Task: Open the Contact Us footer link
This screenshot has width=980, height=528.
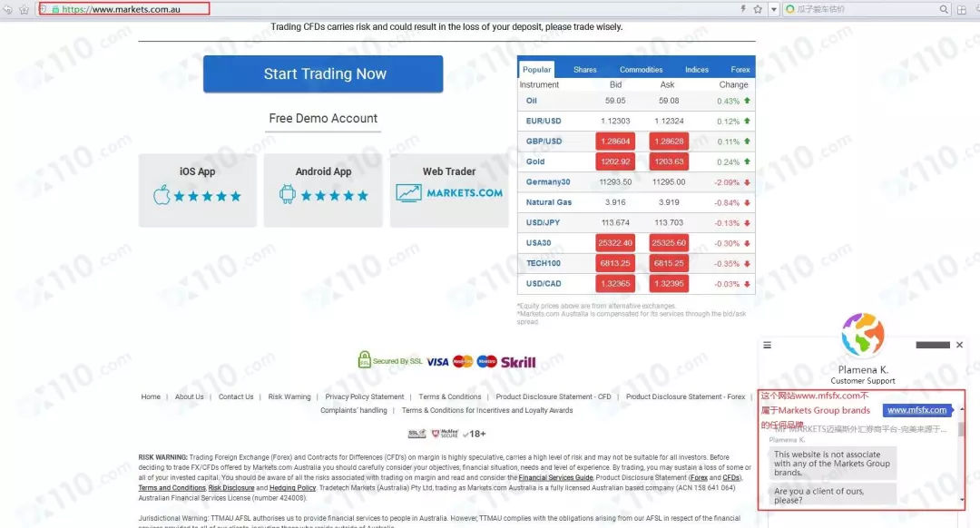Action: coord(236,396)
